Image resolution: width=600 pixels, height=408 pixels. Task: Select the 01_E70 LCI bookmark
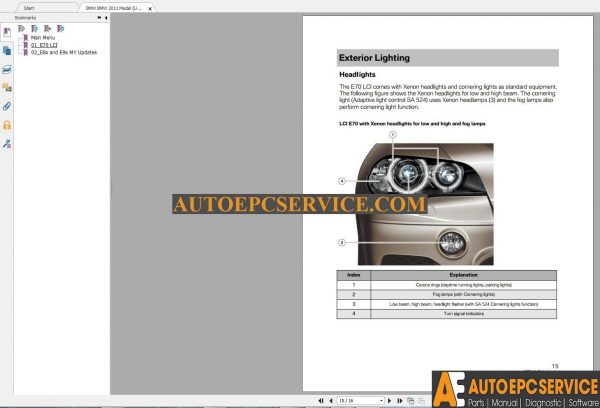[x=44, y=45]
